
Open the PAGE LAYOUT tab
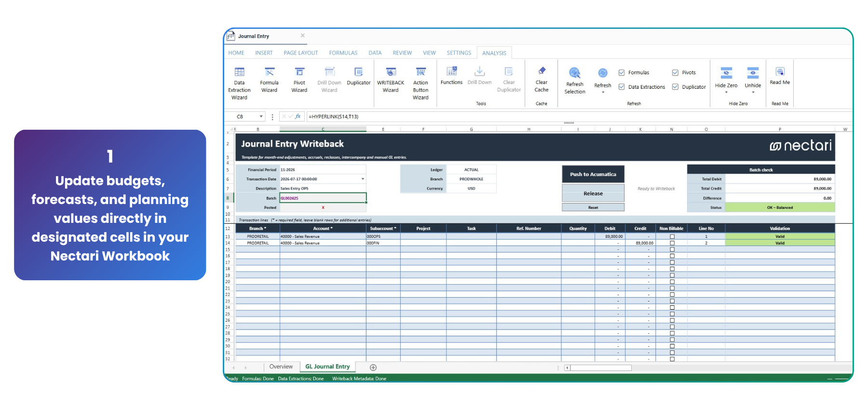click(301, 53)
